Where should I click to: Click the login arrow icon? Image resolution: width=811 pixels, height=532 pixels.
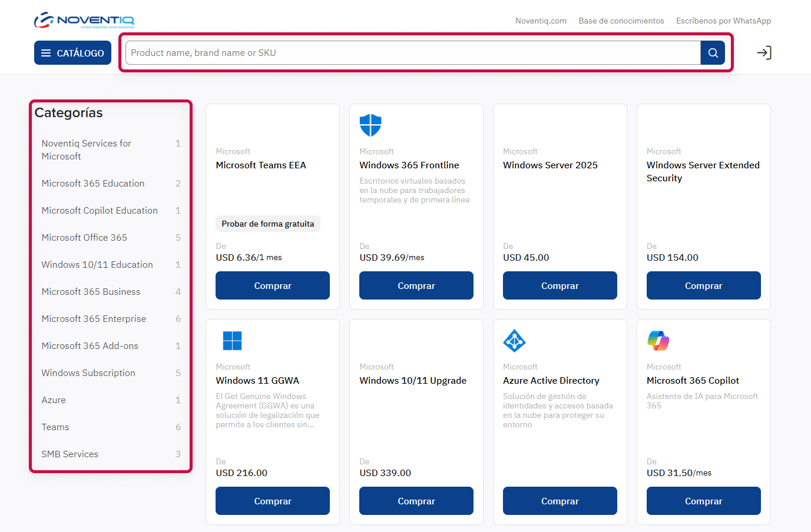[764, 53]
